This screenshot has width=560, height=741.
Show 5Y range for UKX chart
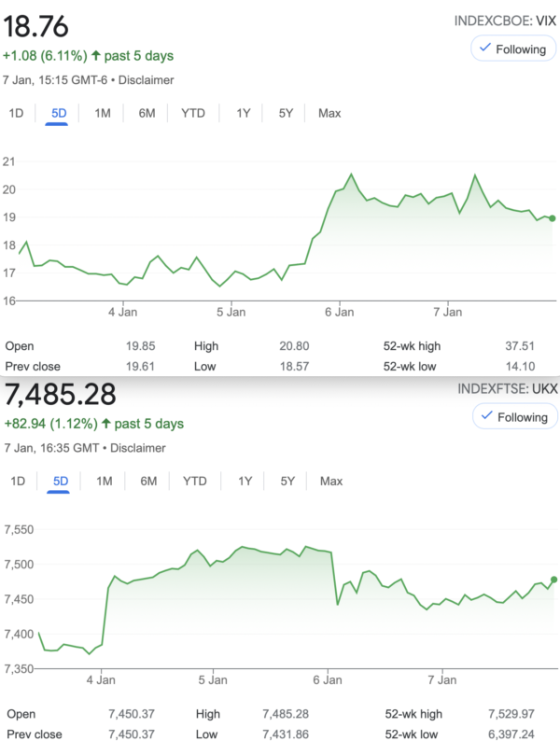(x=287, y=481)
